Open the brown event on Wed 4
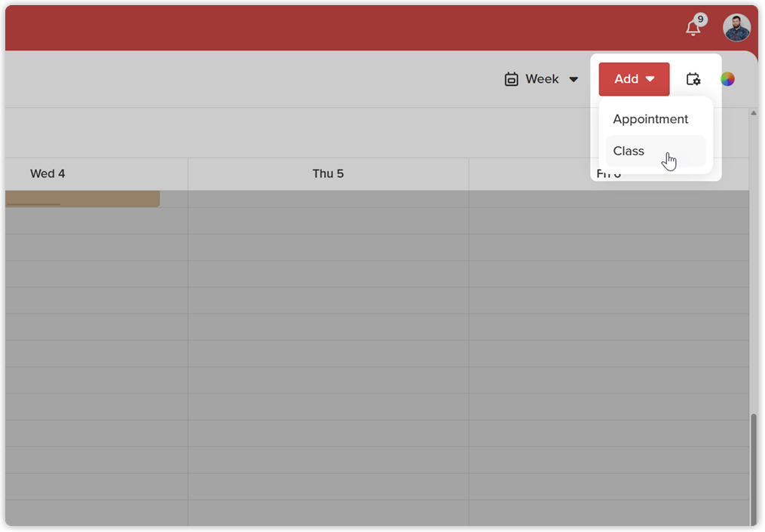The width and height of the screenshot is (765, 532). [82, 199]
